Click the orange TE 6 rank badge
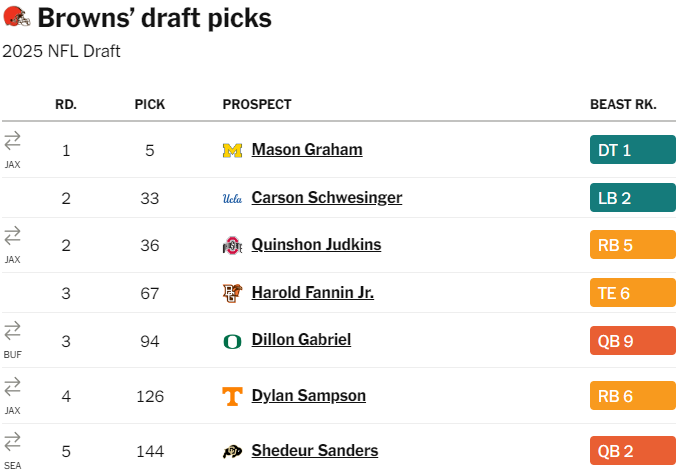Screen dimensions: 680x473 [632, 293]
